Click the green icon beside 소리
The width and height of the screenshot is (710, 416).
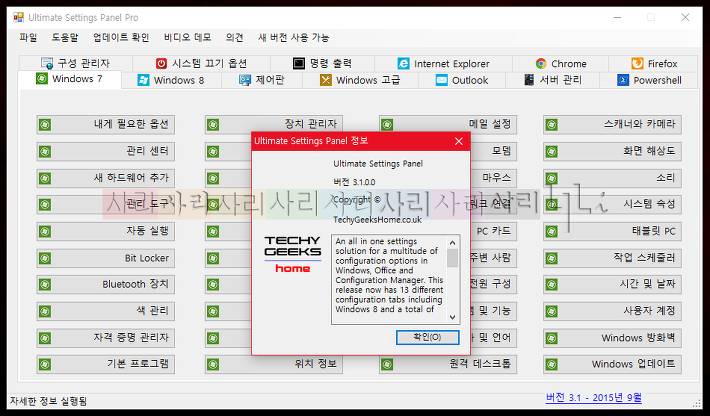(552, 178)
